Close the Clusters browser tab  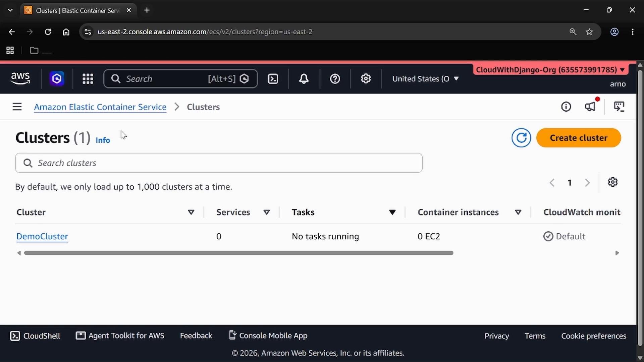(x=129, y=10)
